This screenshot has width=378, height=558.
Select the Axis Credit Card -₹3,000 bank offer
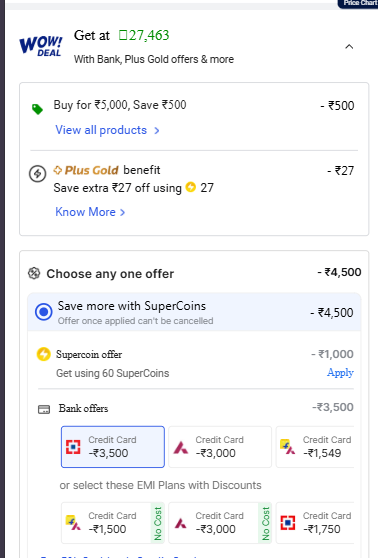point(220,447)
